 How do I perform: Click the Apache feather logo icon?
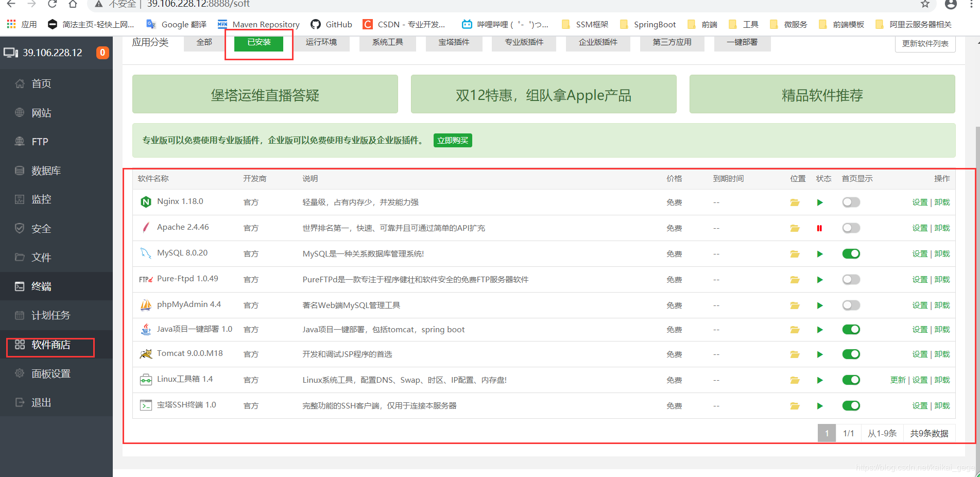[146, 227]
